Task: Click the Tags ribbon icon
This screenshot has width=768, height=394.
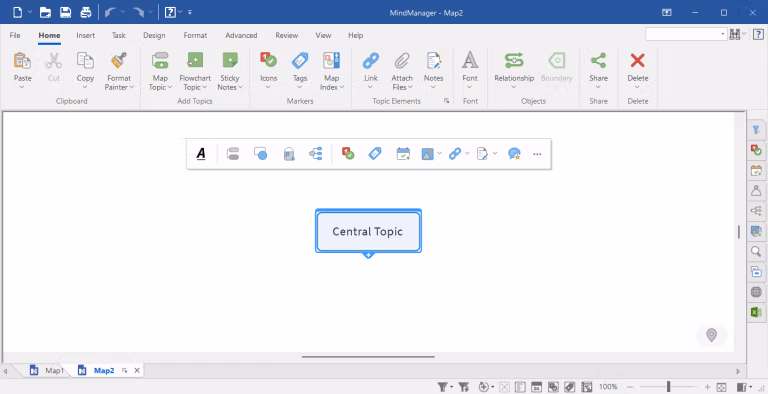Action: (x=300, y=60)
